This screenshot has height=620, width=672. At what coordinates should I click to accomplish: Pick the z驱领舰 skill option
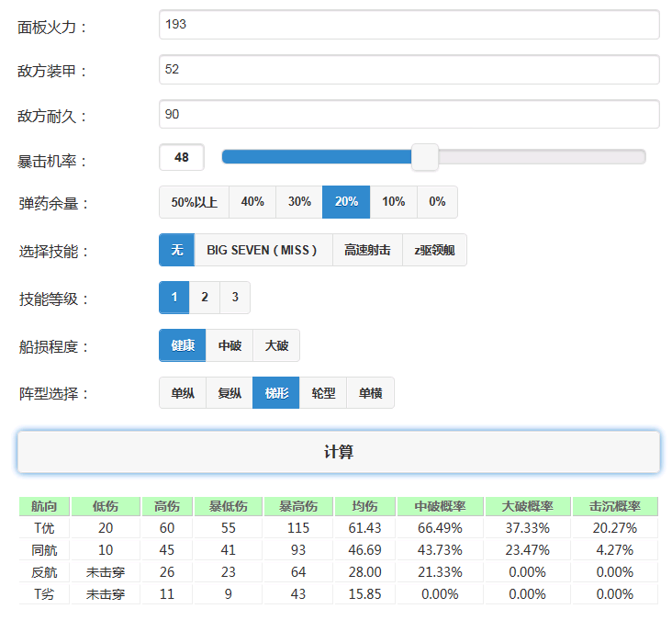pyautogui.click(x=434, y=250)
